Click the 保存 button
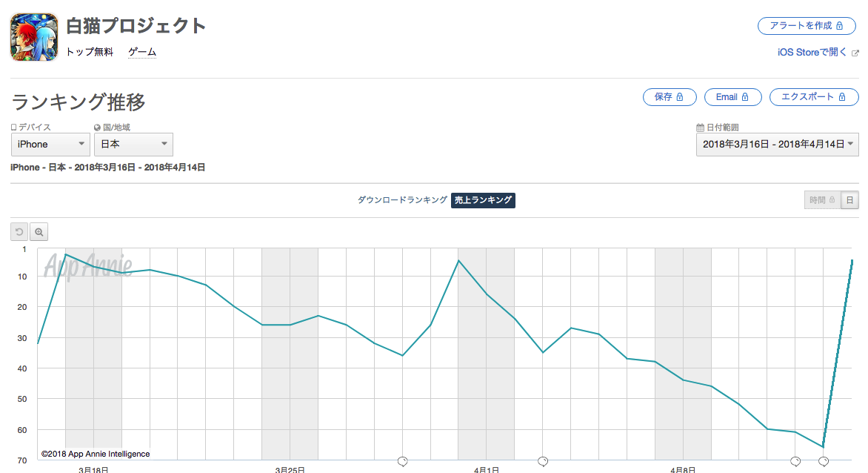Image resolution: width=868 pixels, height=473 pixels. pyautogui.click(x=670, y=97)
